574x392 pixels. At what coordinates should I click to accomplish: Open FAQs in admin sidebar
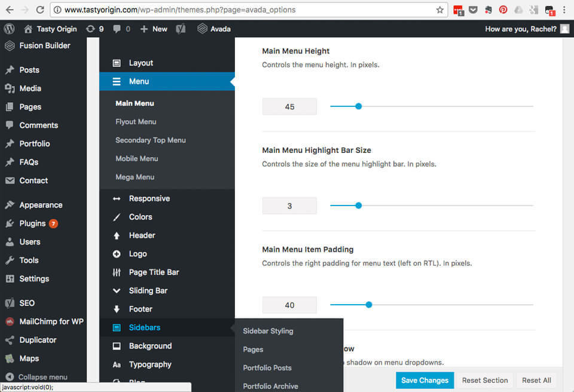(43, 162)
